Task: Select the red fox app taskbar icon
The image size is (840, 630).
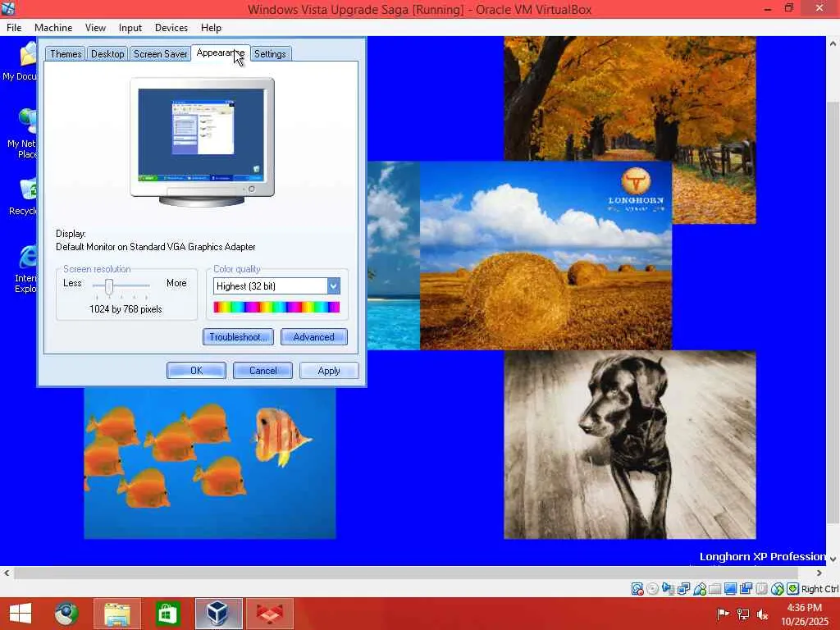Action: tap(269, 614)
